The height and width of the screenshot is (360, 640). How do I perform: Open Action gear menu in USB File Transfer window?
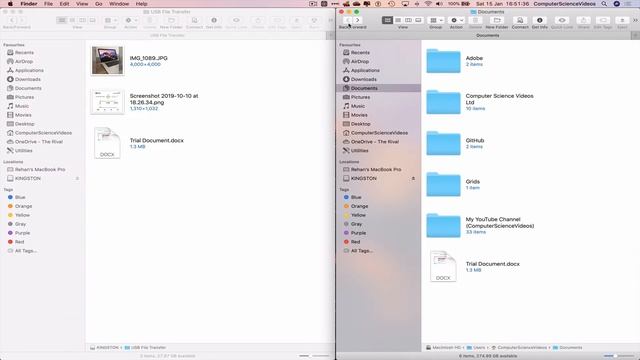[131, 20]
